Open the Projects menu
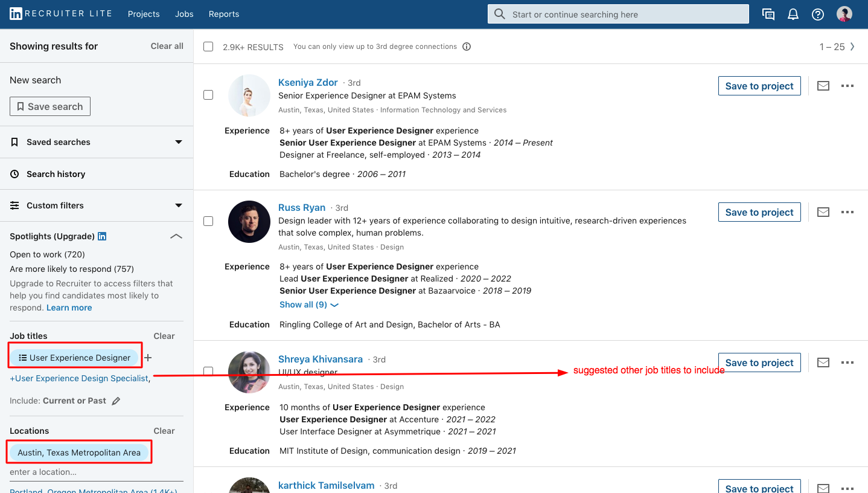Viewport: 868px width, 493px height. point(144,14)
